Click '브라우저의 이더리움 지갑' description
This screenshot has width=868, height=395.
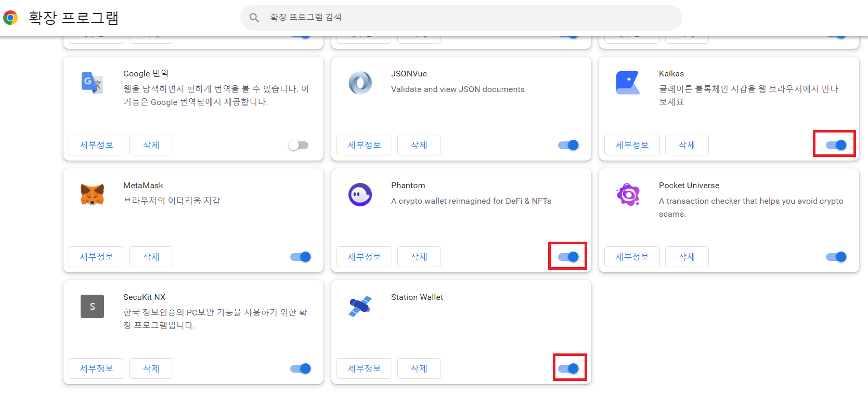click(x=172, y=201)
